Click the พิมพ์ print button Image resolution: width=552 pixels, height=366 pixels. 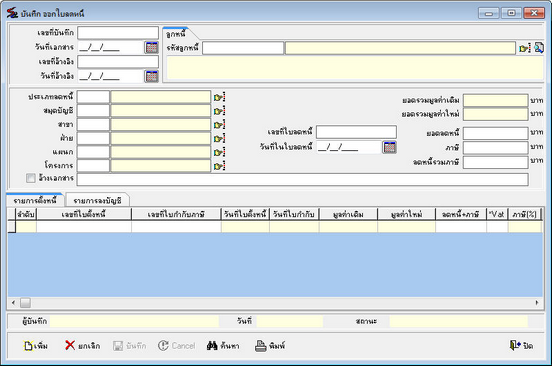pyautogui.click(x=270, y=346)
